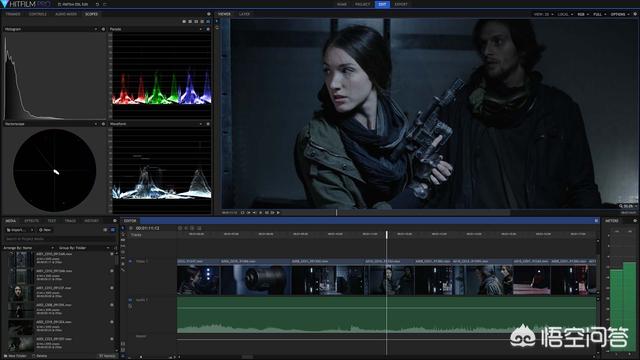Viewport: 640px width, 360px height.
Task: Open the Histogram scope type dropdown
Action: pyautogui.click(x=96, y=29)
